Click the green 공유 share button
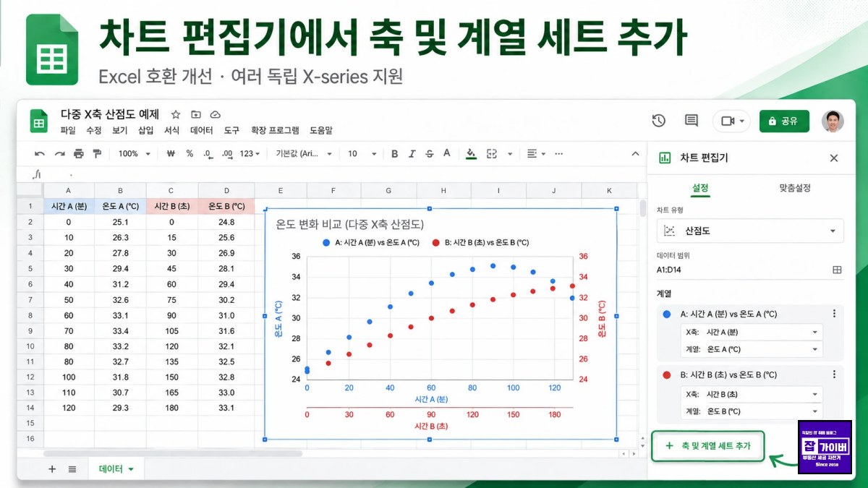This screenshot has width=868, height=488. pos(784,121)
